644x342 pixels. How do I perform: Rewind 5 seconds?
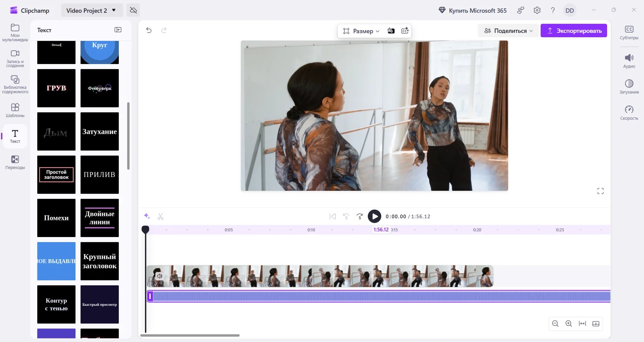click(346, 217)
